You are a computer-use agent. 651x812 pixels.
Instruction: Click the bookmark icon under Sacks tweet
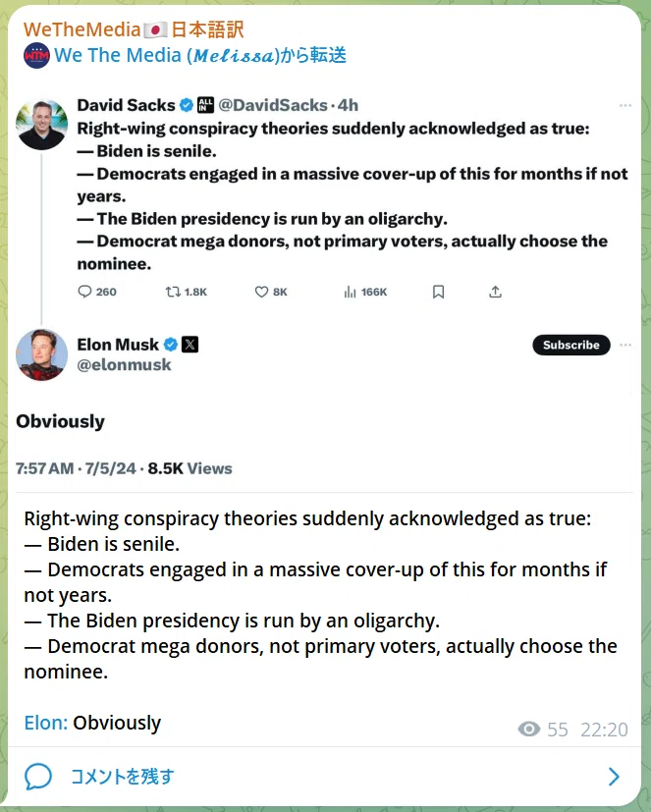(x=438, y=292)
